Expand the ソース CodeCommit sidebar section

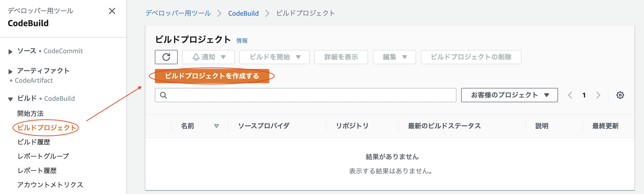10,52
